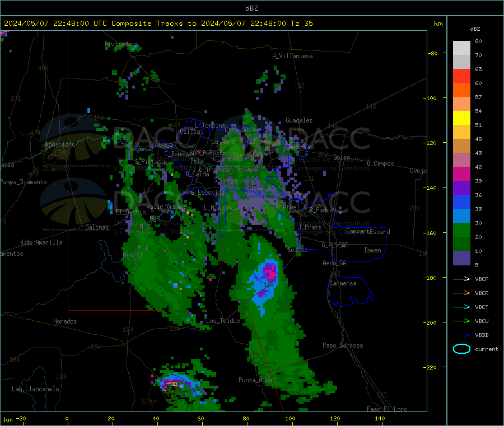Click the 100 km horizontal axis tick label
This screenshot has width=504, height=426.
290,418
